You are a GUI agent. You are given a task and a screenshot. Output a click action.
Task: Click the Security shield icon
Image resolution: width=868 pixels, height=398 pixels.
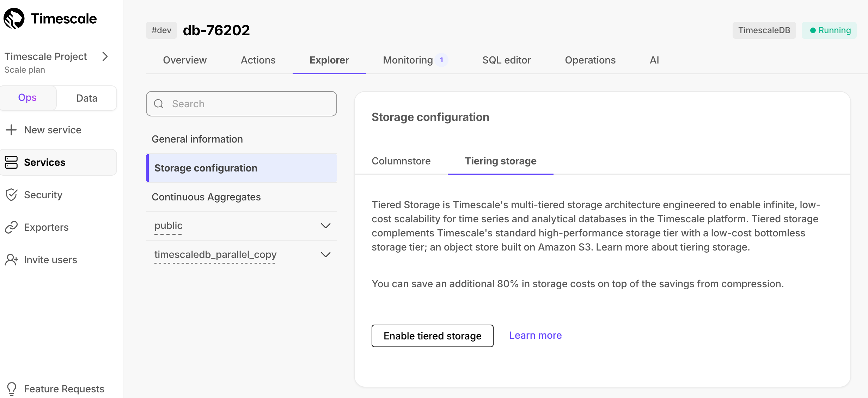coord(11,195)
